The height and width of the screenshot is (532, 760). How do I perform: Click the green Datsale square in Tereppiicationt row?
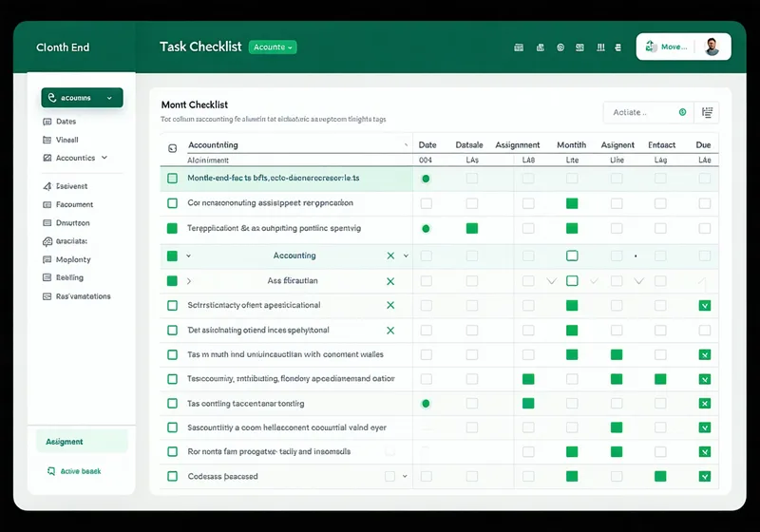point(472,228)
